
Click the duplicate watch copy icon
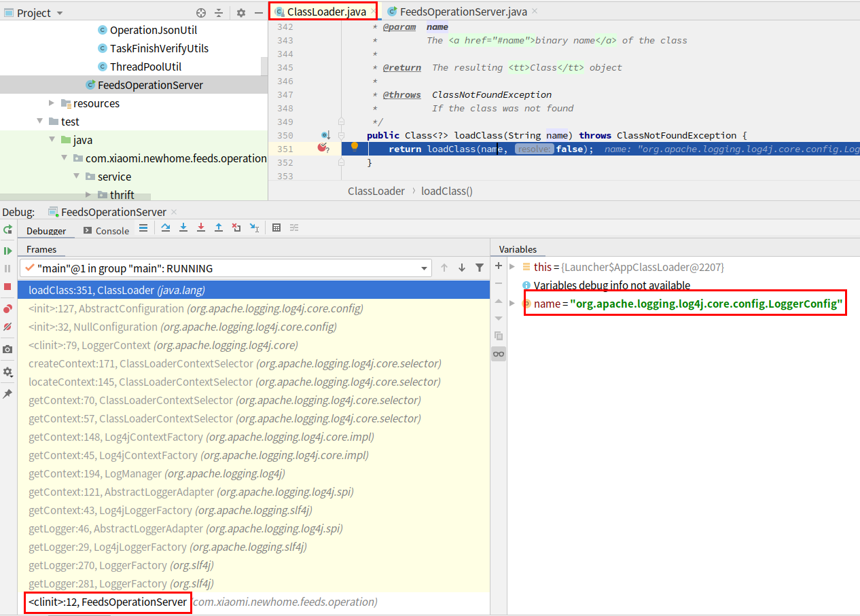click(x=499, y=336)
